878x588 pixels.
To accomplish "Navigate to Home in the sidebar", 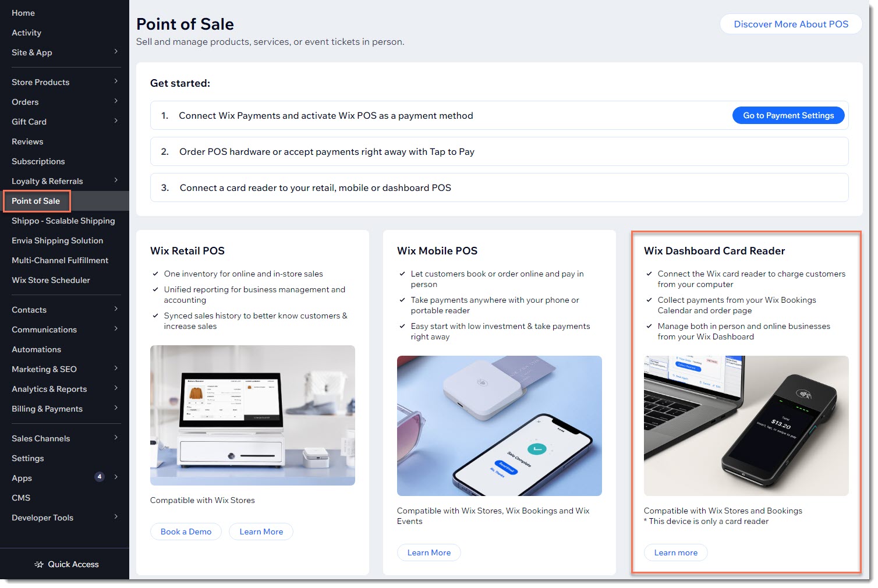I will tap(23, 12).
